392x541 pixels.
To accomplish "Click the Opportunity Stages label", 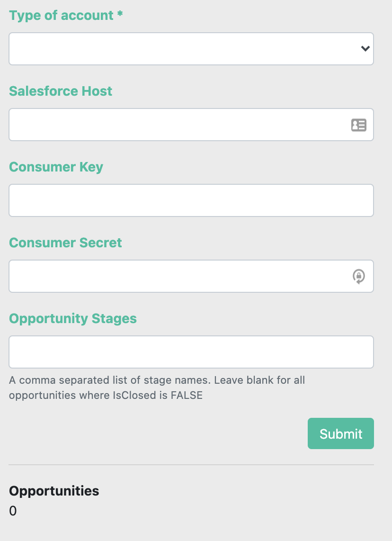I will (73, 318).
